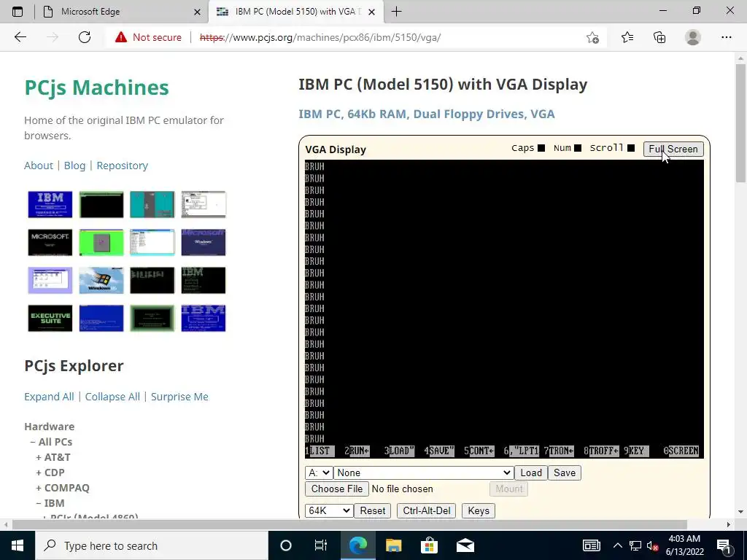Open the browser profile menu
Screen dimensions: 747x560
coord(693,37)
